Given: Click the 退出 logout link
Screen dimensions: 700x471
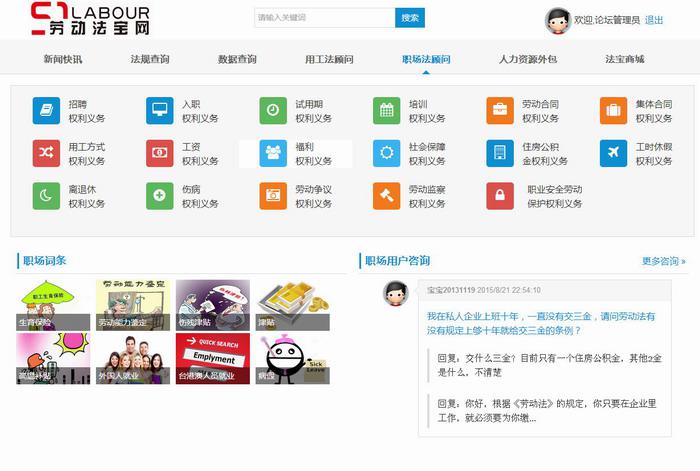Looking at the screenshot, I should pyautogui.click(x=654, y=20).
